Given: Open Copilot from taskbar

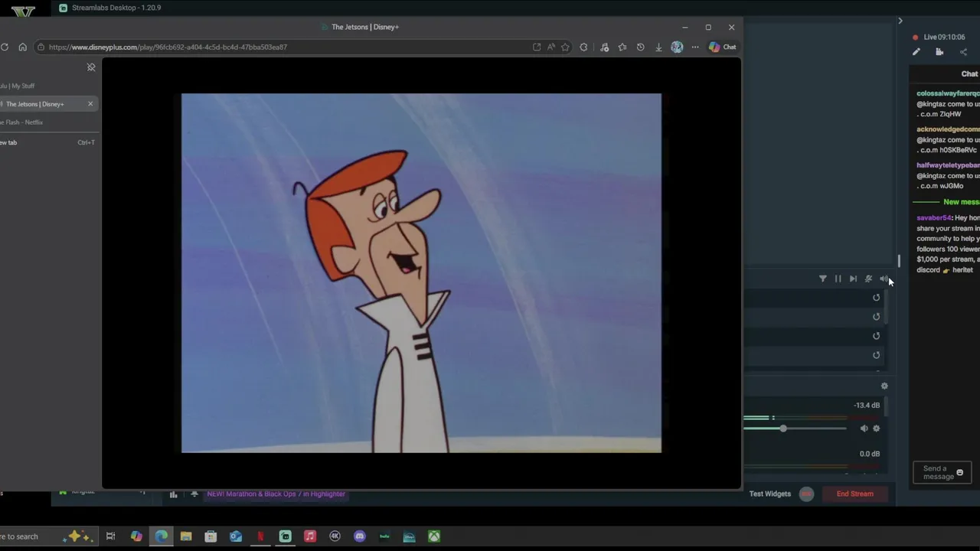Looking at the screenshot, I should (x=136, y=536).
